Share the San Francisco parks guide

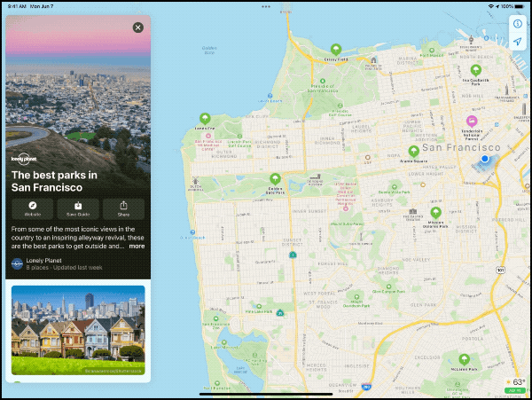point(123,208)
